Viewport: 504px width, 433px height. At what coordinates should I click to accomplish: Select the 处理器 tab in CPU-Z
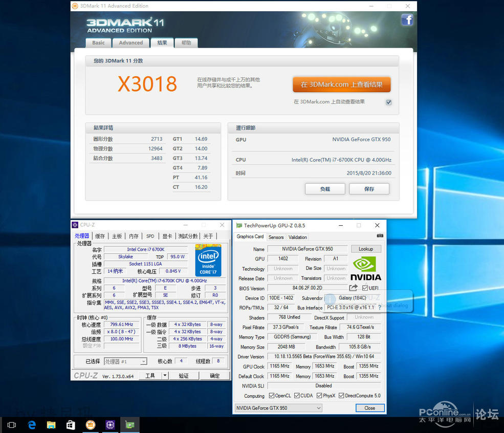(82, 236)
